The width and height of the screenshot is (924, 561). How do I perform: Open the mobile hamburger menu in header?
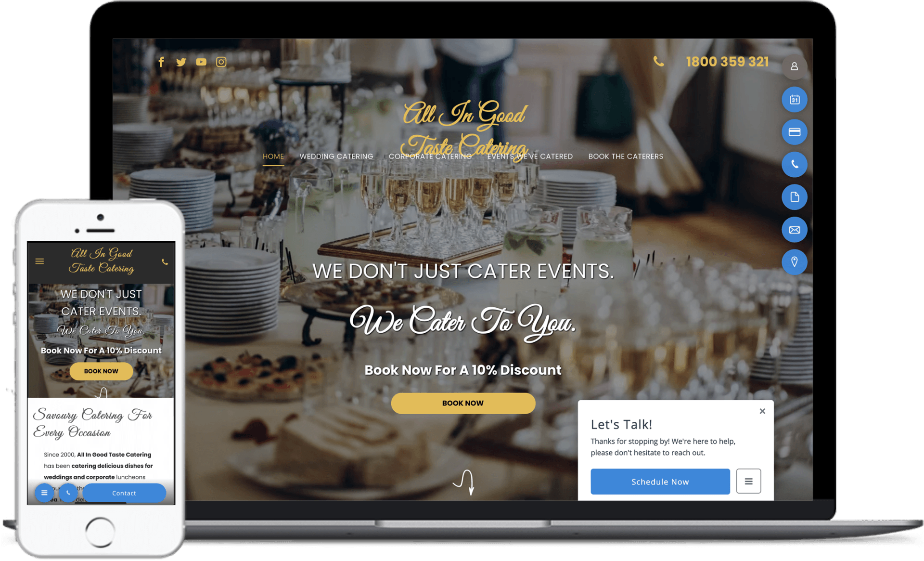(39, 261)
